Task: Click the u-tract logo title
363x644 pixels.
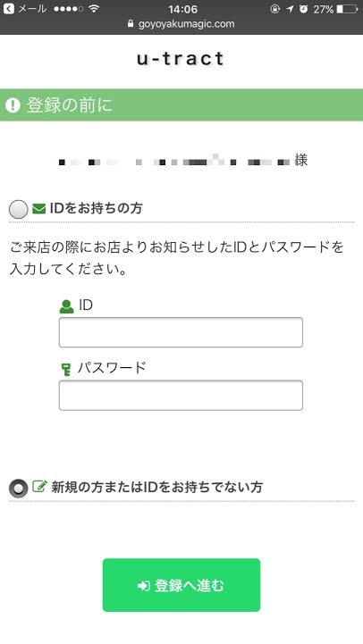Action: click(x=181, y=59)
